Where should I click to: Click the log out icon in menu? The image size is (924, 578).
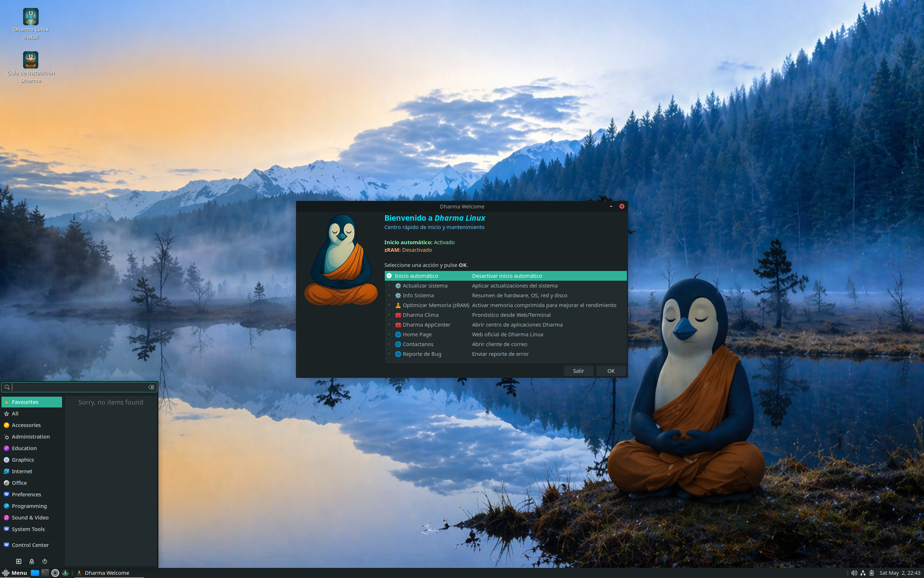(x=18, y=561)
